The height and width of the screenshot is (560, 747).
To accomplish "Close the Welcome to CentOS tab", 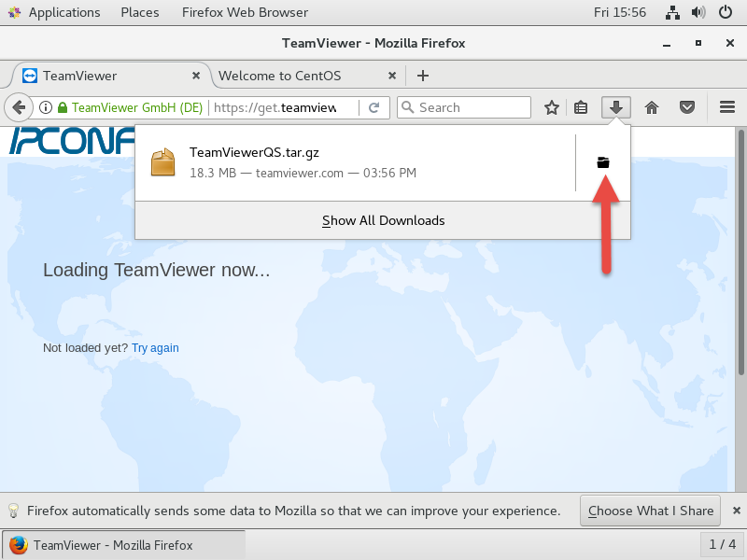I will tap(392, 76).
